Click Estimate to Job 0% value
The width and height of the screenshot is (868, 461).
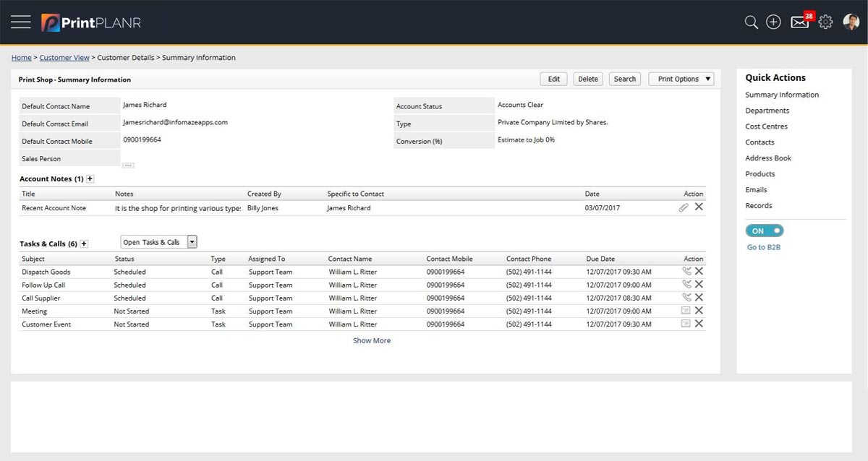[527, 139]
